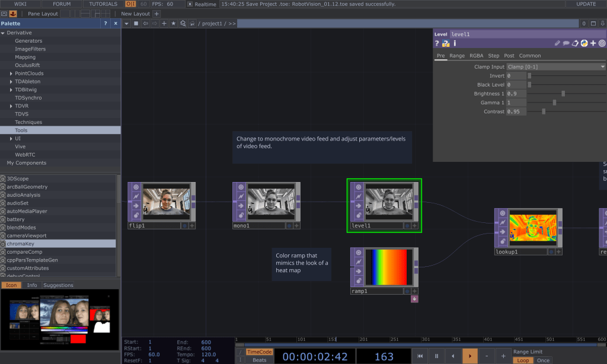
Task: Open the operator comment bubble icon
Action: [x=566, y=43]
